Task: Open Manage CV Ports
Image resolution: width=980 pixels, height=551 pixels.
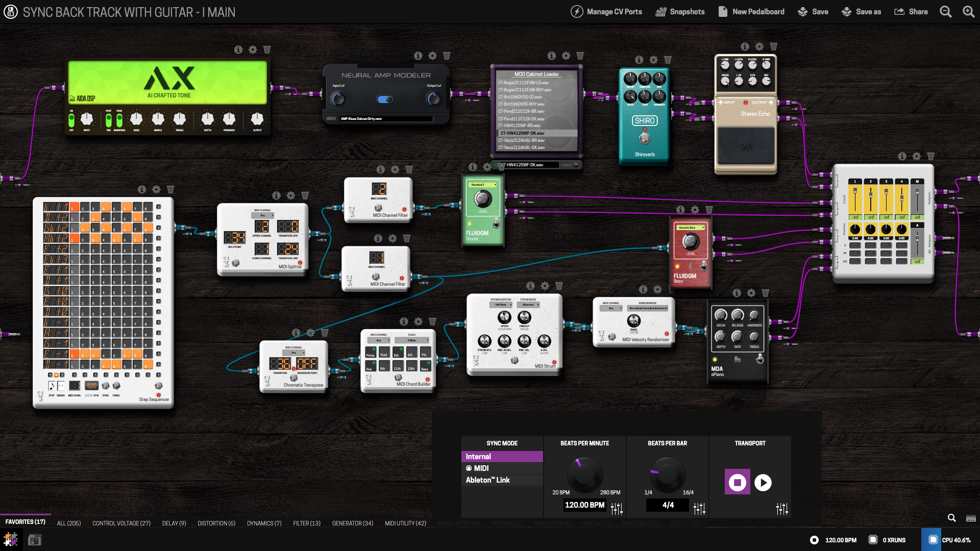Action: pos(606,12)
